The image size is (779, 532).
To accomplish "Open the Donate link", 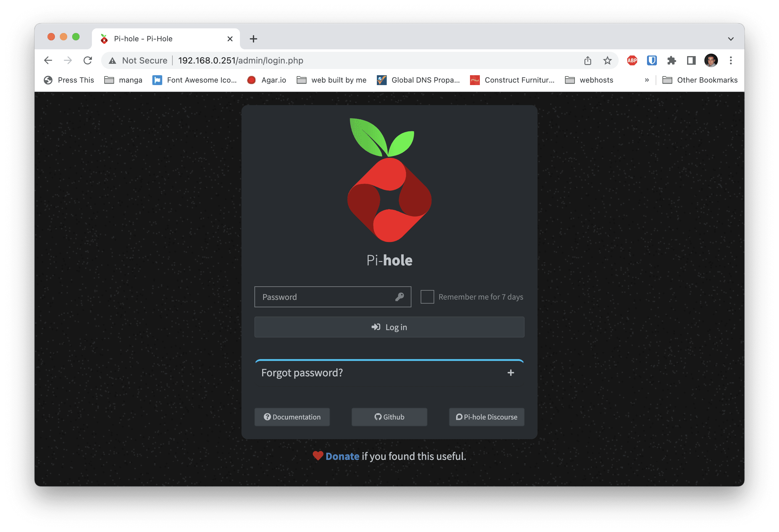I will pyautogui.click(x=342, y=456).
